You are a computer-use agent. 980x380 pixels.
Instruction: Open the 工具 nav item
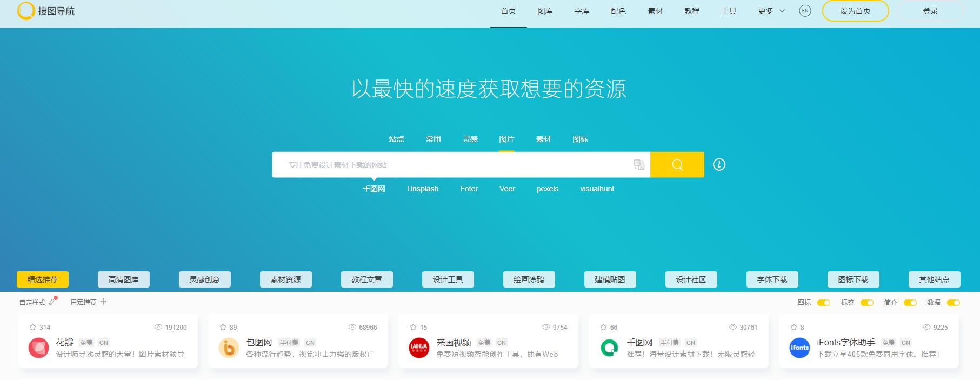[729, 11]
